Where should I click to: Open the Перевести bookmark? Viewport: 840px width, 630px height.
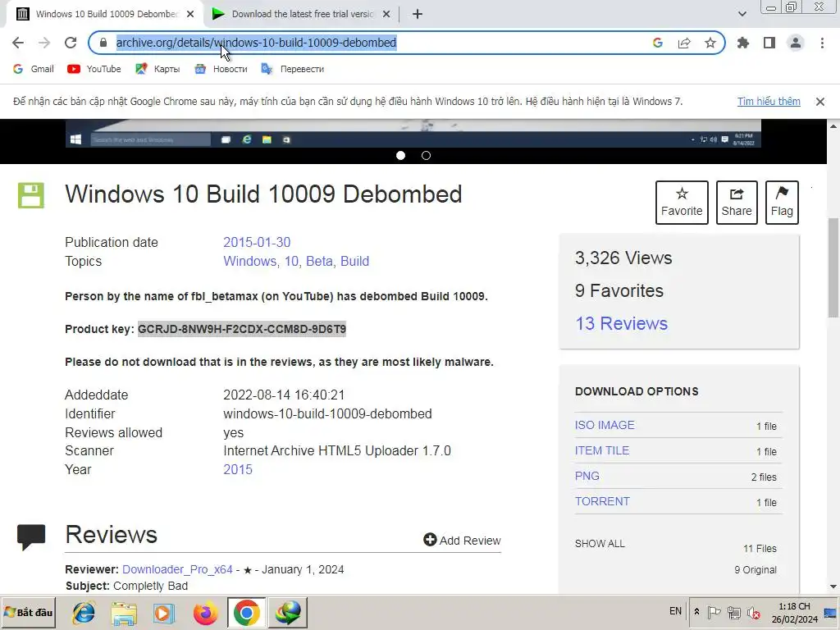[293, 69]
